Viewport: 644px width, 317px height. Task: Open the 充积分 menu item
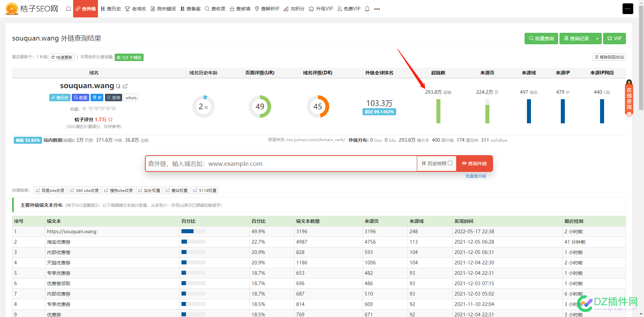294,9
